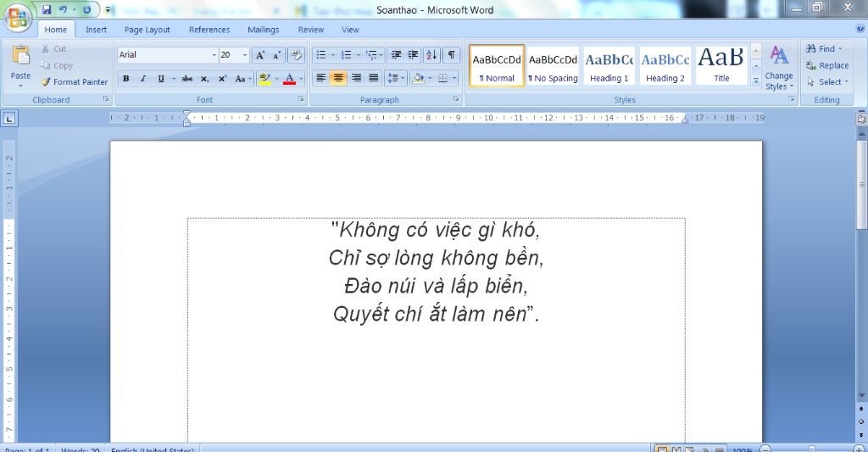Apply the Heading 2 style
This screenshot has width=868, height=452.
click(x=665, y=66)
